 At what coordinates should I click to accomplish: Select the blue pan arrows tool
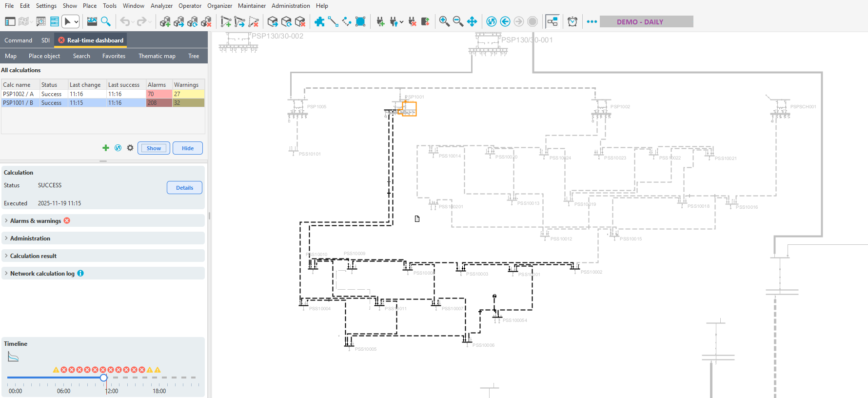coord(472,21)
